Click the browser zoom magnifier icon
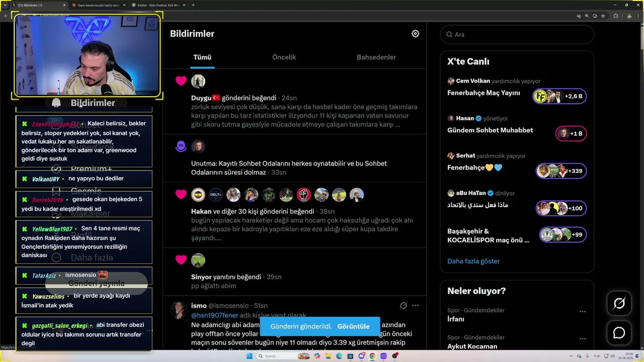Image resolution: width=644 pixels, height=362 pixels. [x=587, y=16]
